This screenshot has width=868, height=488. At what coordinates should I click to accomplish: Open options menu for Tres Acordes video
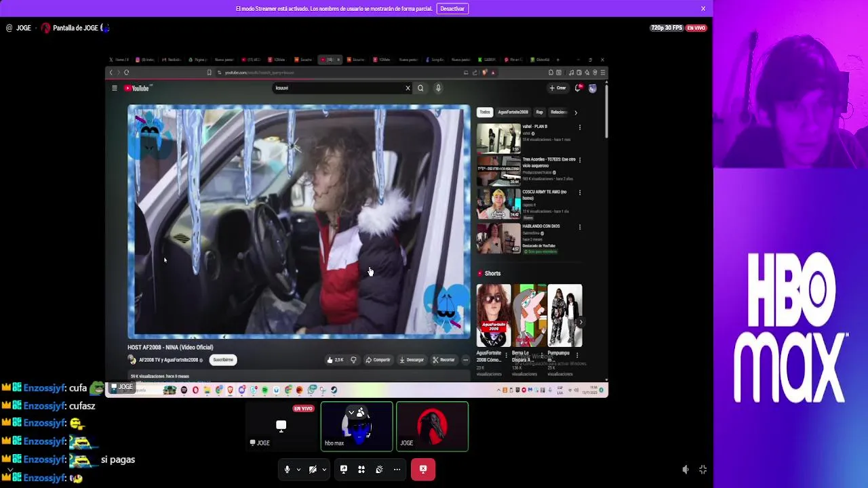[x=580, y=160]
